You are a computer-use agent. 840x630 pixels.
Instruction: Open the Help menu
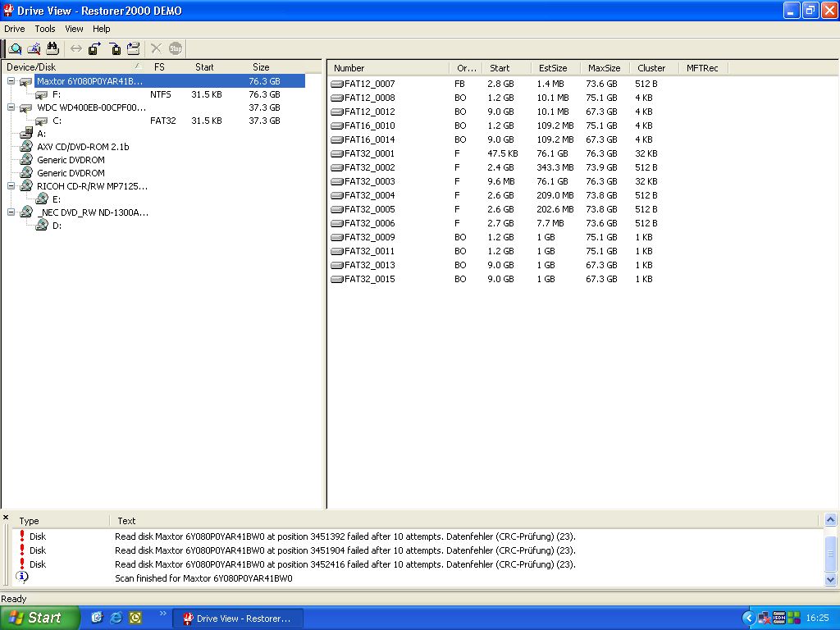pyautogui.click(x=101, y=29)
